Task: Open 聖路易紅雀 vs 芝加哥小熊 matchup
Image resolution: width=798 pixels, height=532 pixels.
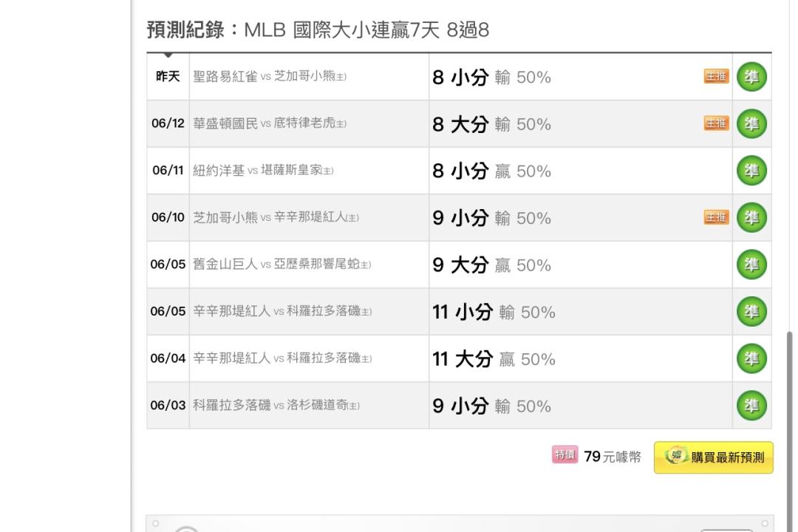Action: pos(270,76)
